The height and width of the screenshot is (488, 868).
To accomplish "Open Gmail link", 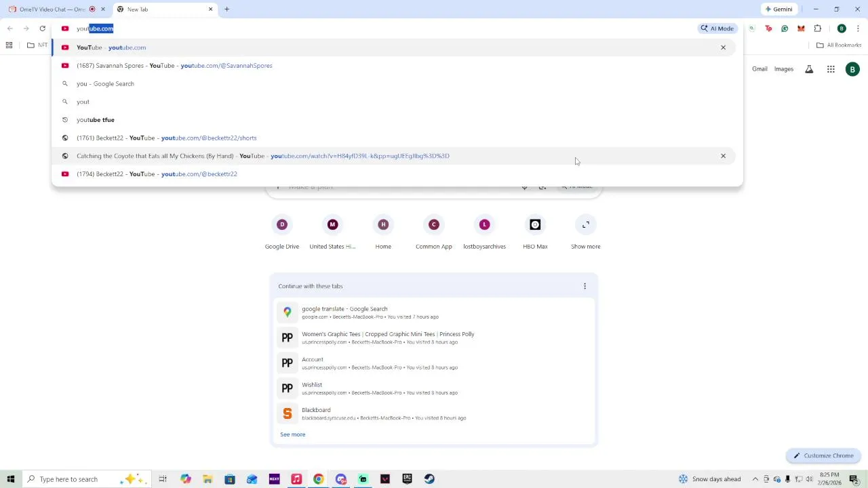I will point(759,69).
